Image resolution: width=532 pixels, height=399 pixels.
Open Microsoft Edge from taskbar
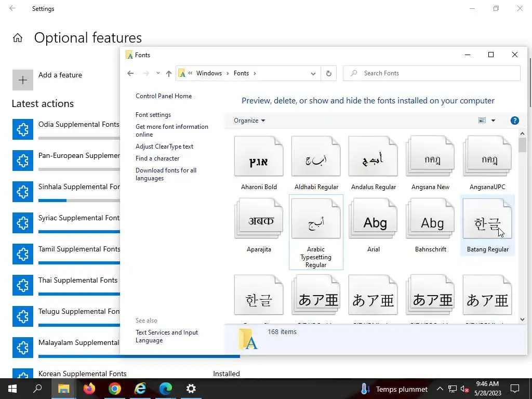click(166, 389)
